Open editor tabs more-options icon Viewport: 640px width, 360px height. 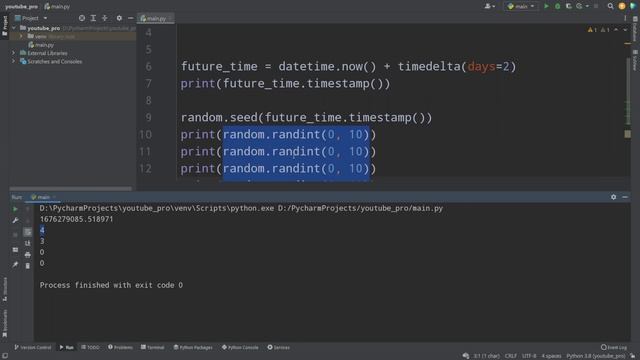pyautogui.click(x=625, y=18)
